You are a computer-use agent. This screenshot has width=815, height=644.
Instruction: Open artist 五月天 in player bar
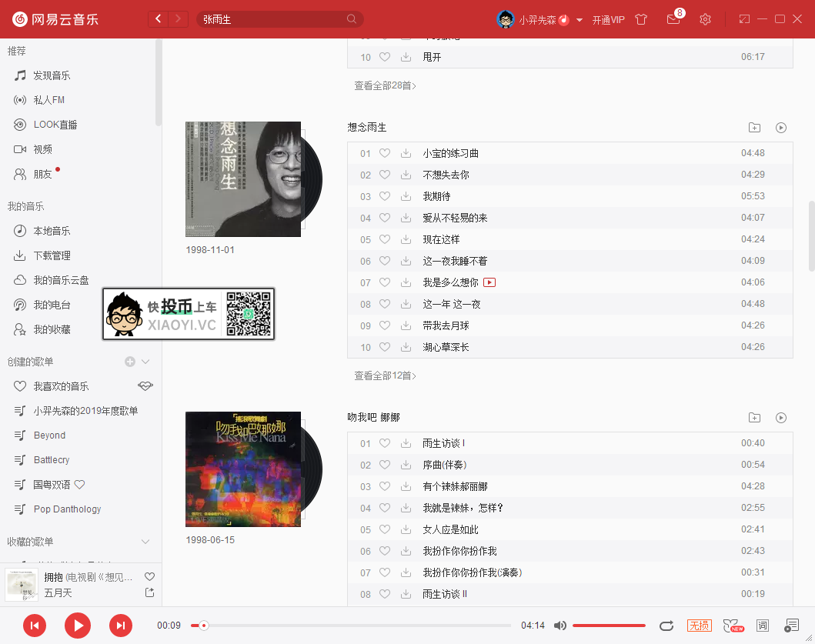pyautogui.click(x=58, y=593)
